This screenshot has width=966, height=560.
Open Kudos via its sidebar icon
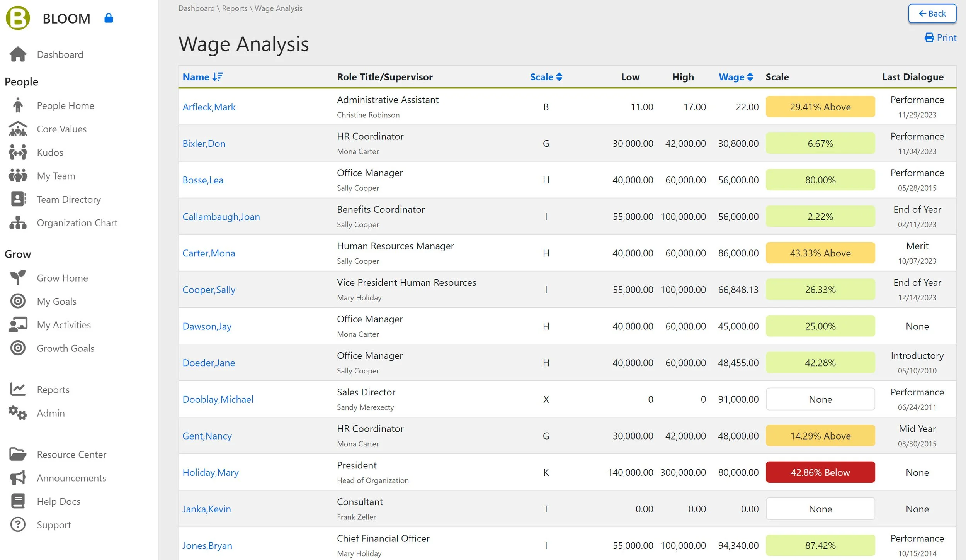(x=18, y=153)
